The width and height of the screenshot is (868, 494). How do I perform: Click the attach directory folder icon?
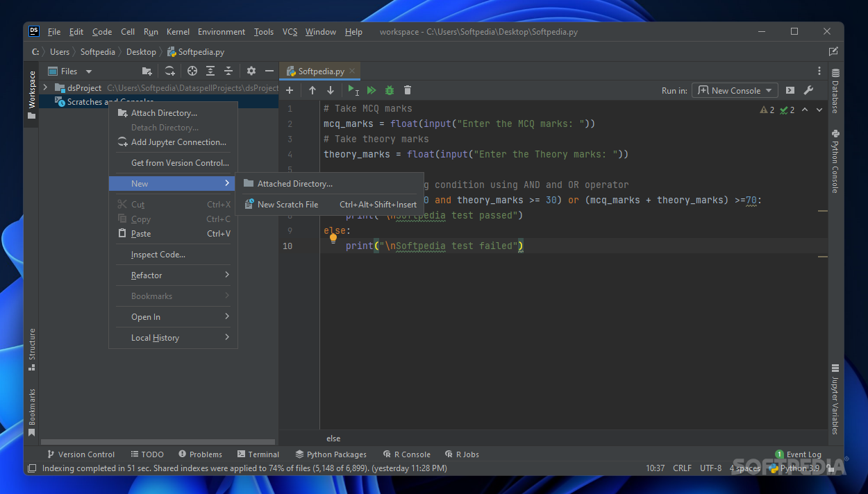click(147, 71)
